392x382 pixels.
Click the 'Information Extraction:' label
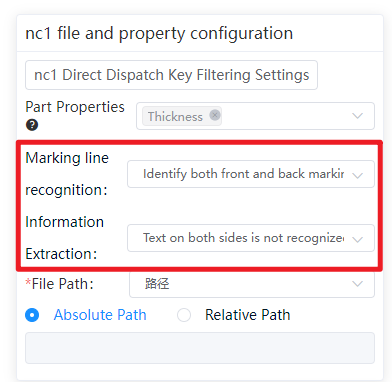pyautogui.click(x=65, y=238)
